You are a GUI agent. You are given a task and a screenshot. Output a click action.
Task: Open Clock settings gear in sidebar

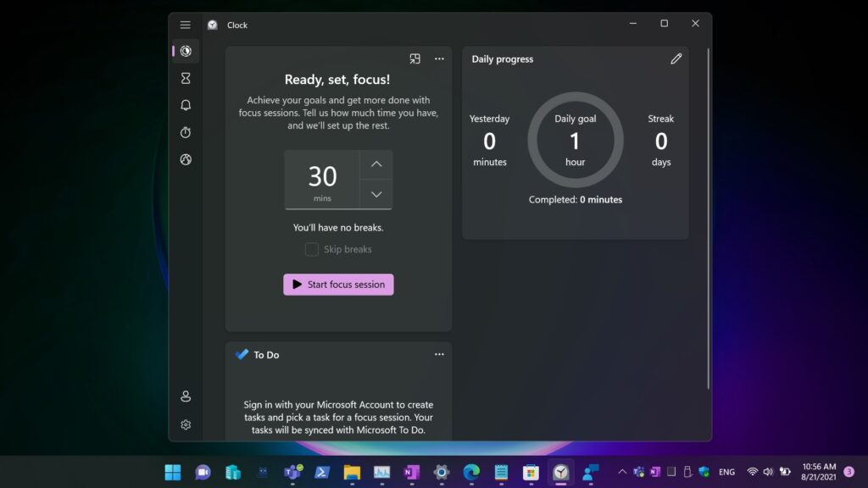click(186, 424)
